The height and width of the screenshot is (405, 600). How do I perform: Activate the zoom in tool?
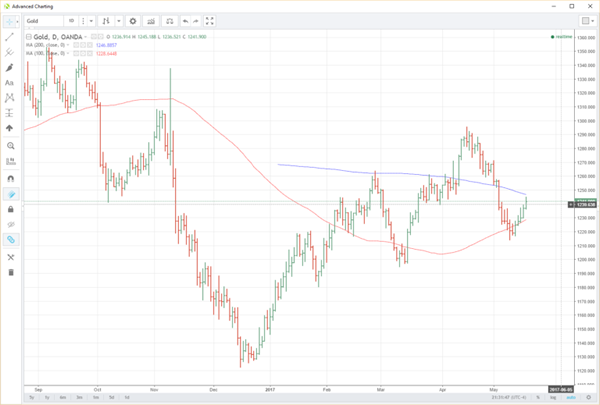(x=10, y=146)
